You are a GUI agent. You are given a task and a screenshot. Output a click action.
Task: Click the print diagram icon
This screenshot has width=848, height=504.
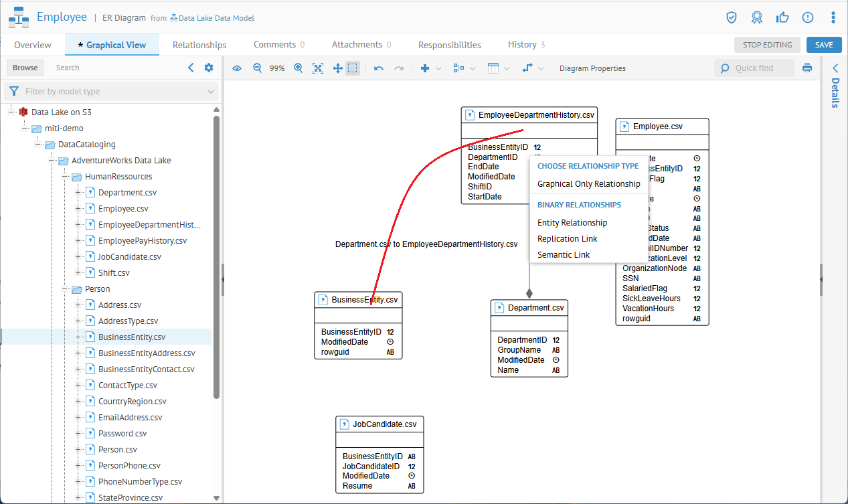tap(807, 68)
